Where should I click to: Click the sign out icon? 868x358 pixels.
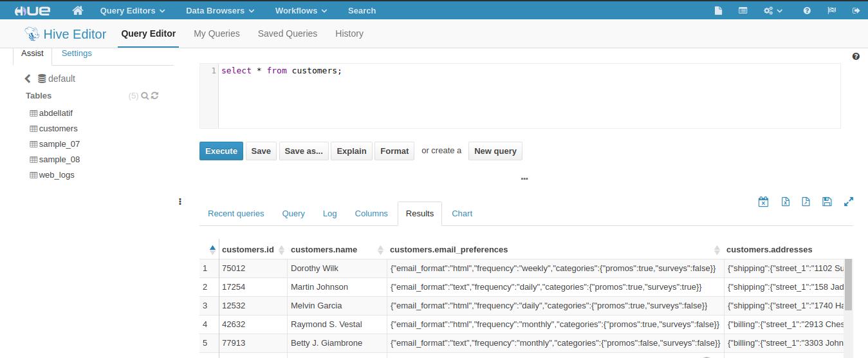[x=856, y=10]
